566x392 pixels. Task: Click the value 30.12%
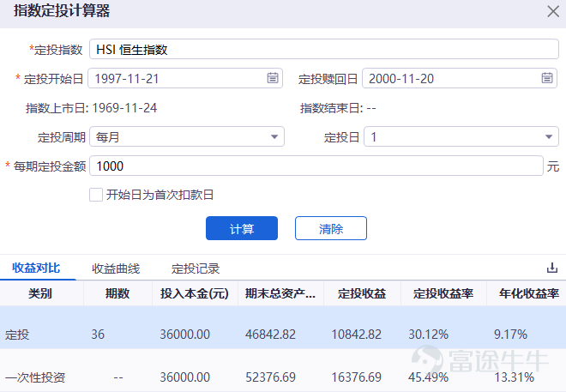429,335
